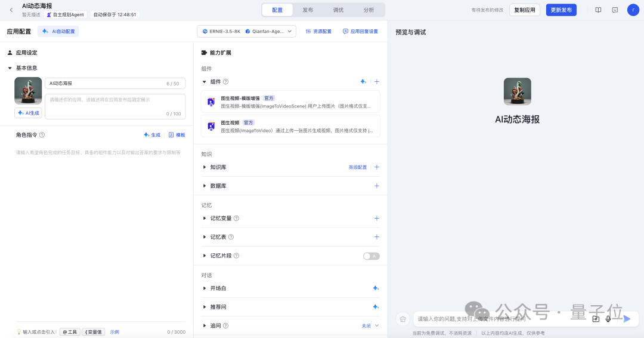Open 应用回复设置

click(360, 31)
